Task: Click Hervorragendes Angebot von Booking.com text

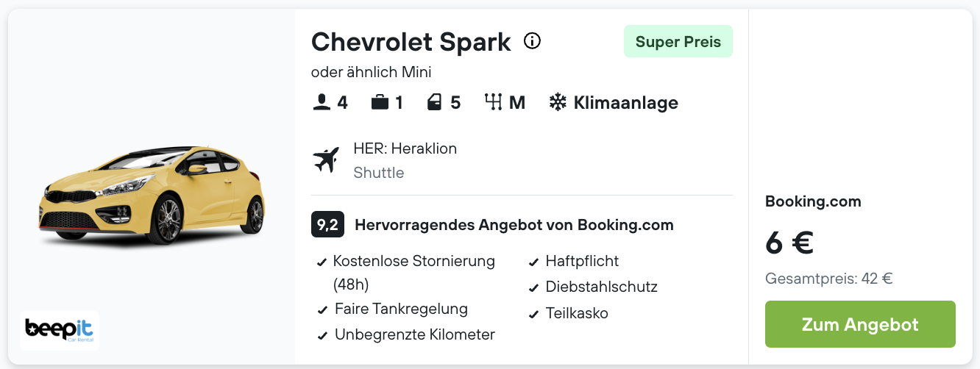Action: coord(514,225)
